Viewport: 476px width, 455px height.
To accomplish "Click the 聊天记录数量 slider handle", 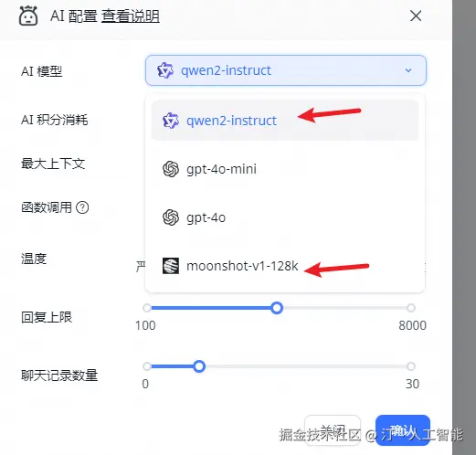I will [x=199, y=366].
